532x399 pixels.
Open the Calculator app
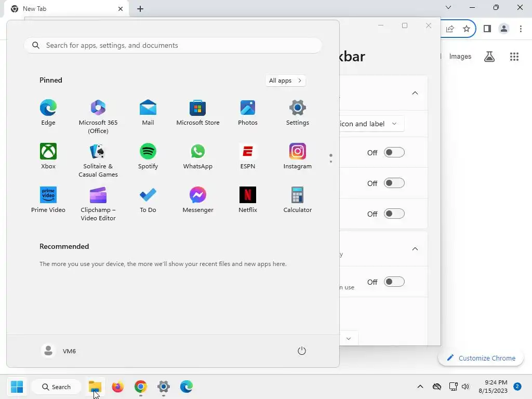tap(298, 200)
